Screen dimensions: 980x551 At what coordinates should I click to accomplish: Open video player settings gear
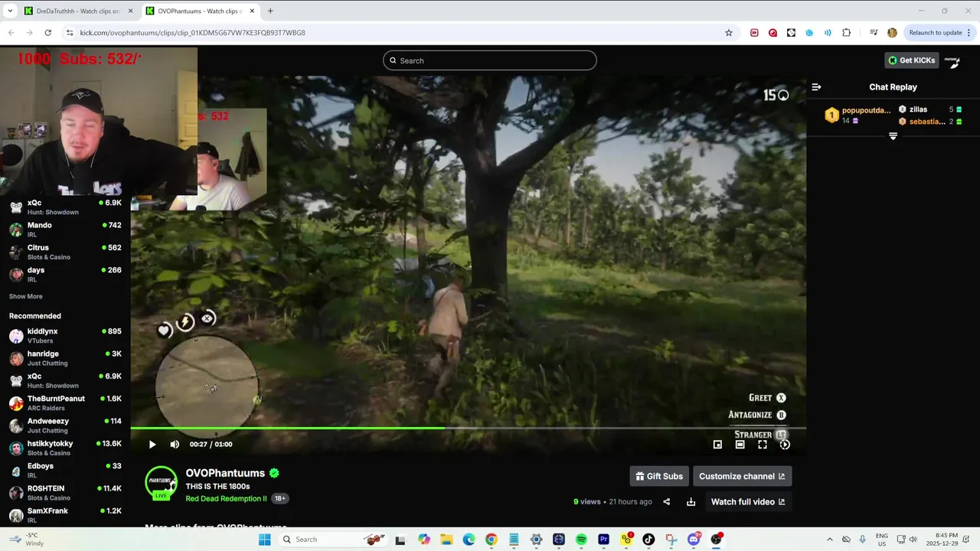tap(785, 445)
